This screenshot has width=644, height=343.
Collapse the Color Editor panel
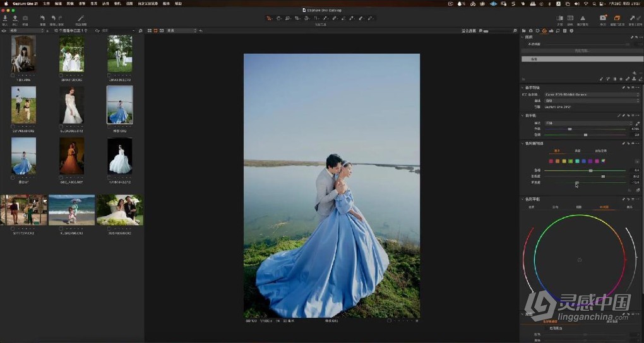(x=523, y=143)
